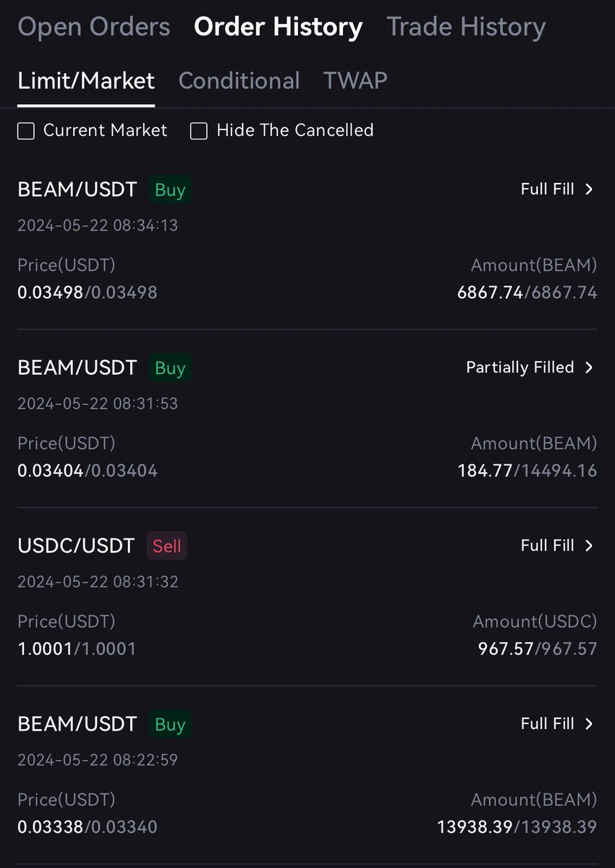The image size is (615, 868).
Task: Open chevron for 08:22:59 BEAM order
Action: click(x=589, y=724)
